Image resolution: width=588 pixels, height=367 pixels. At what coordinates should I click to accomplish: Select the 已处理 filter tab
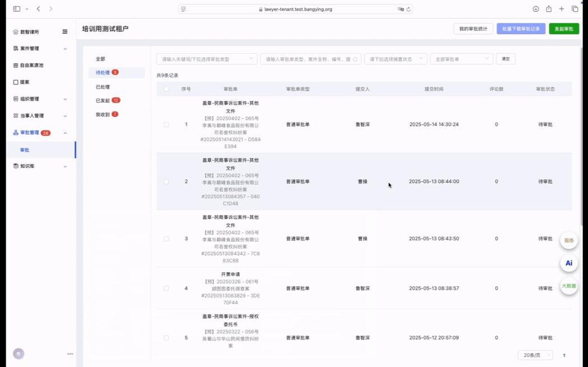pyautogui.click(x=102, y=87)
